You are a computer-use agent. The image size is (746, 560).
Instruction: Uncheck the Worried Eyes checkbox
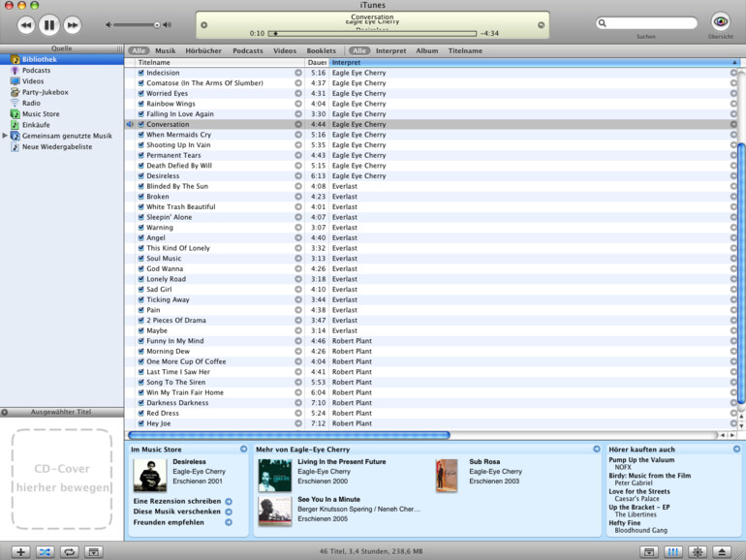point(140,93)
